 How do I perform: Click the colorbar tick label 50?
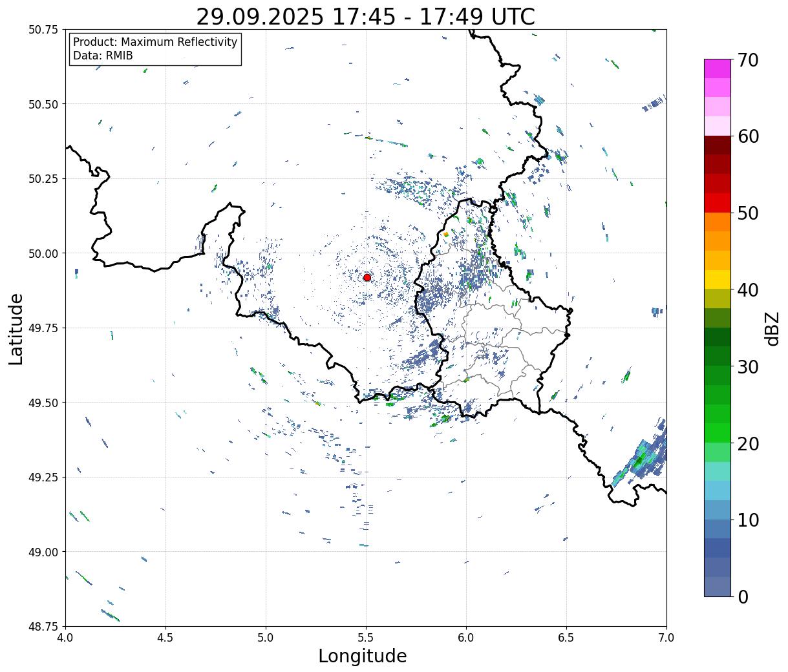[x=747, y=213]
